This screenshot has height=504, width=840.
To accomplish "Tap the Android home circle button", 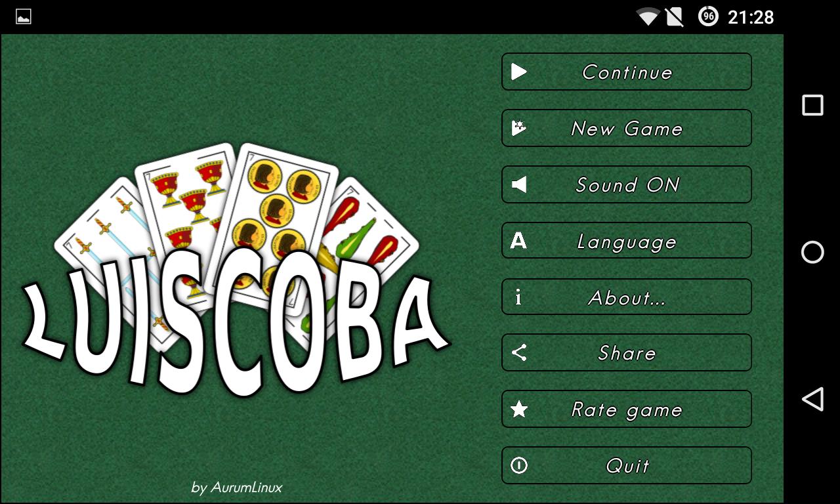I will 812,252.
